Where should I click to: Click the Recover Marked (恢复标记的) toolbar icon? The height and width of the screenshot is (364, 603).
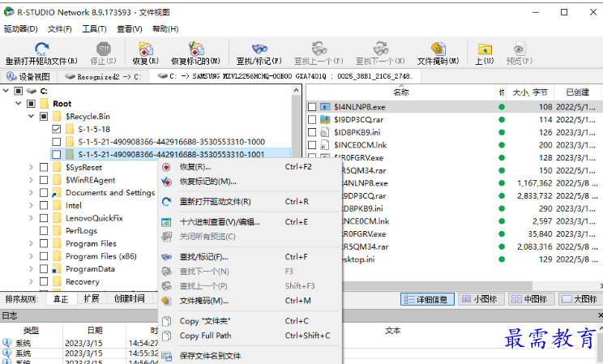pos(196,49)
